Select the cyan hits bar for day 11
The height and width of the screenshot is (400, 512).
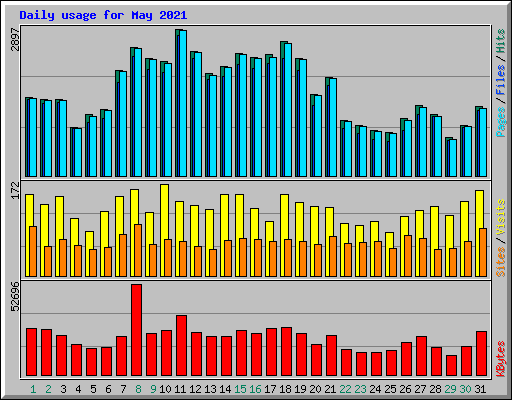click(183, 103)
